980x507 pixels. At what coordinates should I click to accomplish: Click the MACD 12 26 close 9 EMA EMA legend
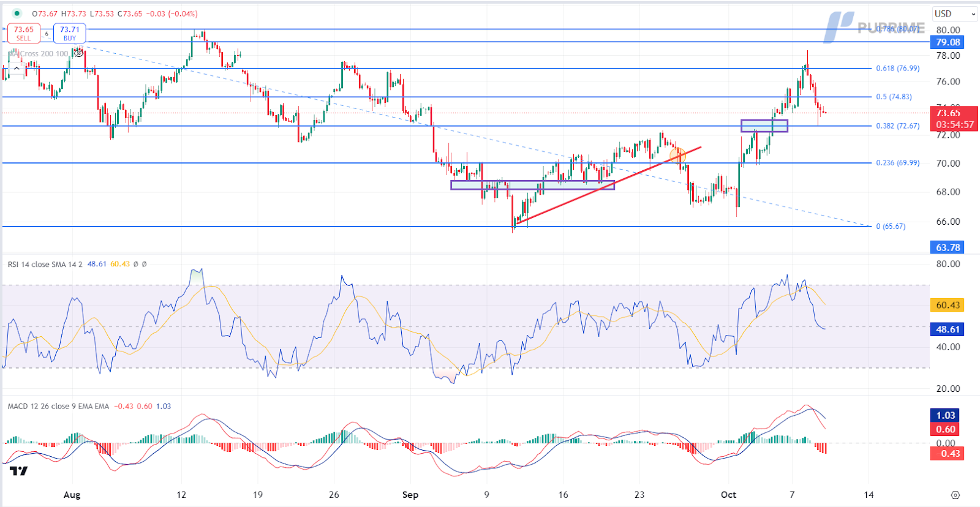coord(58,407)
